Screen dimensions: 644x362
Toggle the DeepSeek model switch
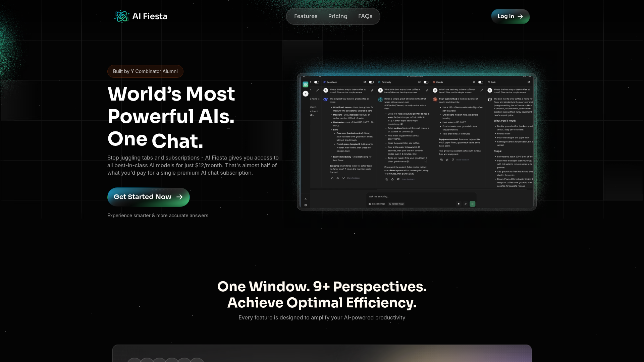(371, 82)
